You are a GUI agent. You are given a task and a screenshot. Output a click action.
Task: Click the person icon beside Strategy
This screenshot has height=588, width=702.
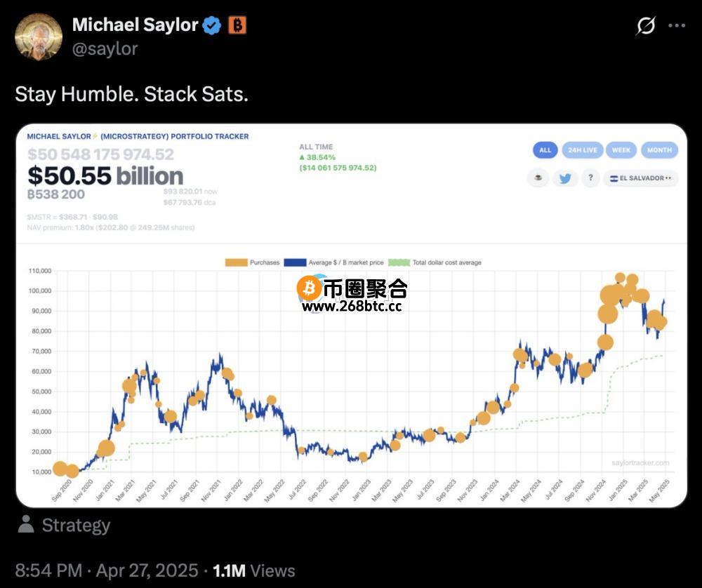click(x=26, y=524)
